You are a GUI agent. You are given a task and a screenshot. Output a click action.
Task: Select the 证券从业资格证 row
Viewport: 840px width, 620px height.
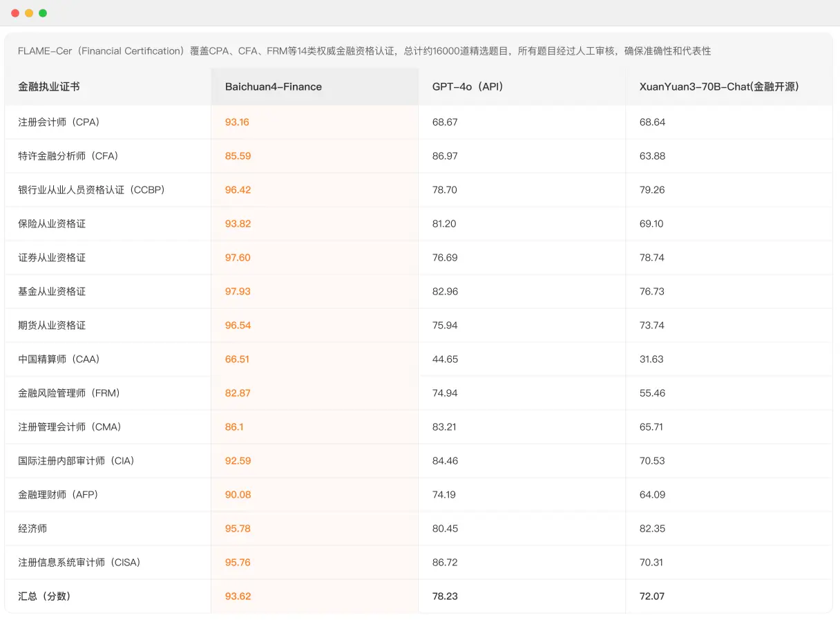[x=53, y=257]
